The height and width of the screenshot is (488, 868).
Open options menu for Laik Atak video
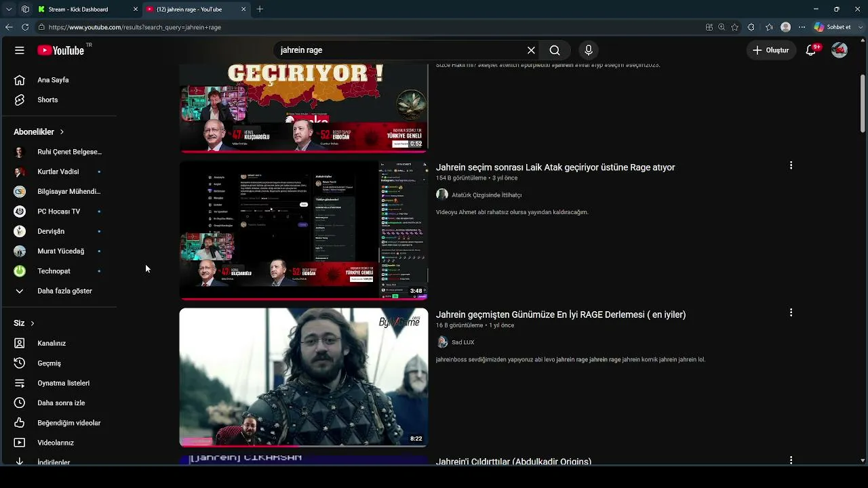pos(791,165)
